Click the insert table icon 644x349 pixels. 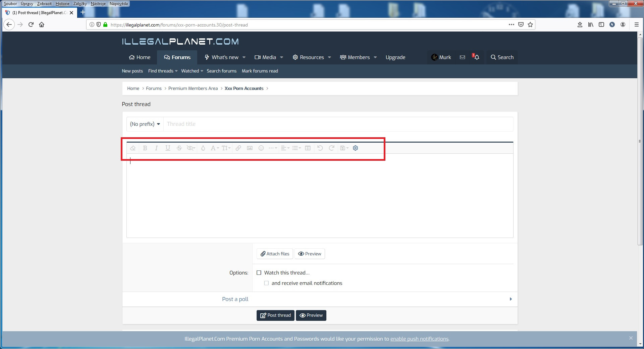(308, 148)
